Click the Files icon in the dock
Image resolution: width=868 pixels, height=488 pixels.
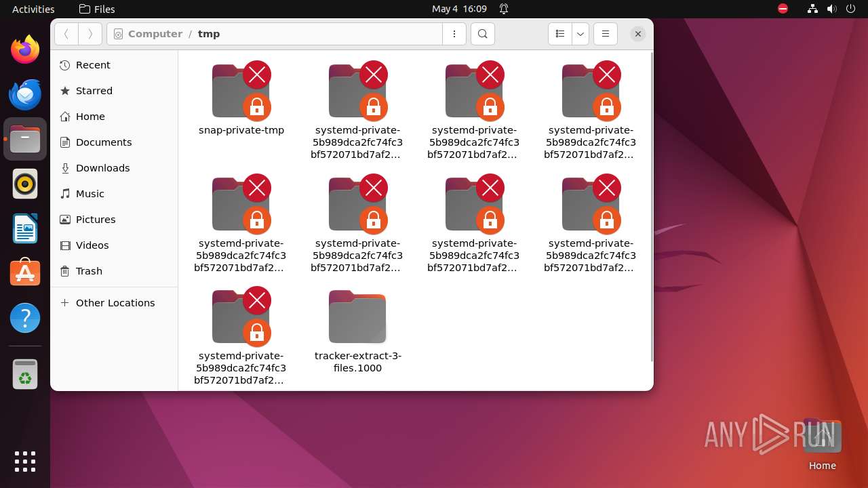25,139
